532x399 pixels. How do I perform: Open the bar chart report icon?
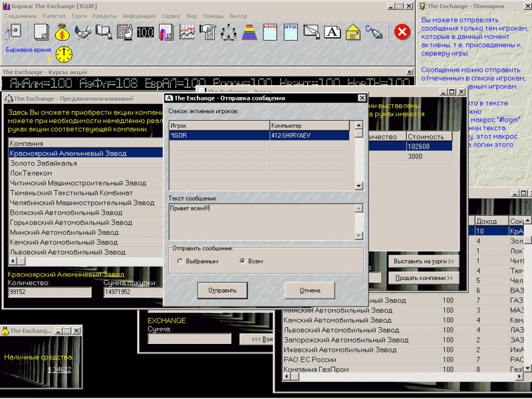pyautogui.click(x=166, y=32)
